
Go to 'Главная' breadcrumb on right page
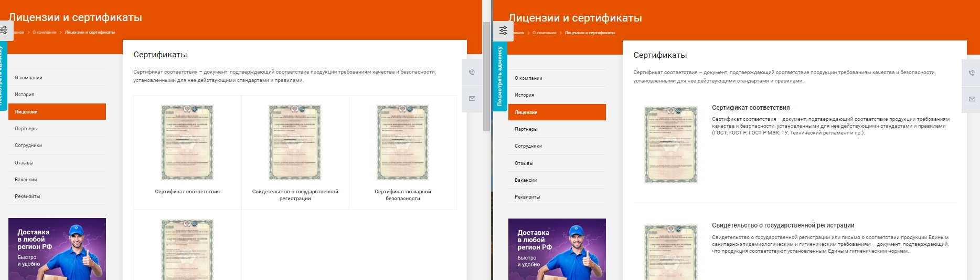(518, 33)
